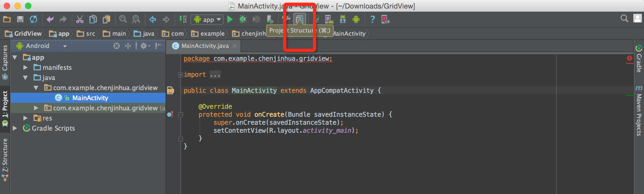The image size is (644, 194).
Task: Click the Open folder toolbar icon
Action: click(x=7, y=19)
